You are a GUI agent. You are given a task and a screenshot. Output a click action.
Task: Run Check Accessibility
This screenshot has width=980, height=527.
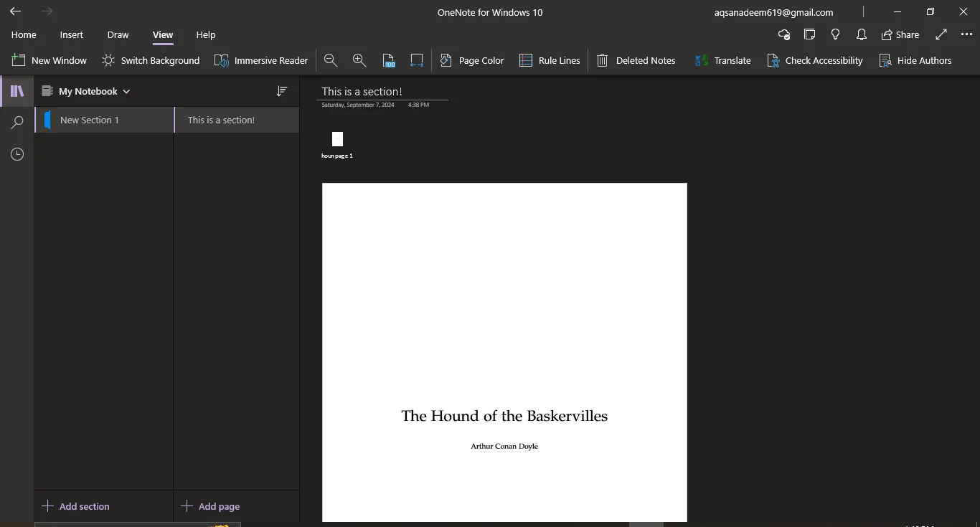[x=815, y=60]
